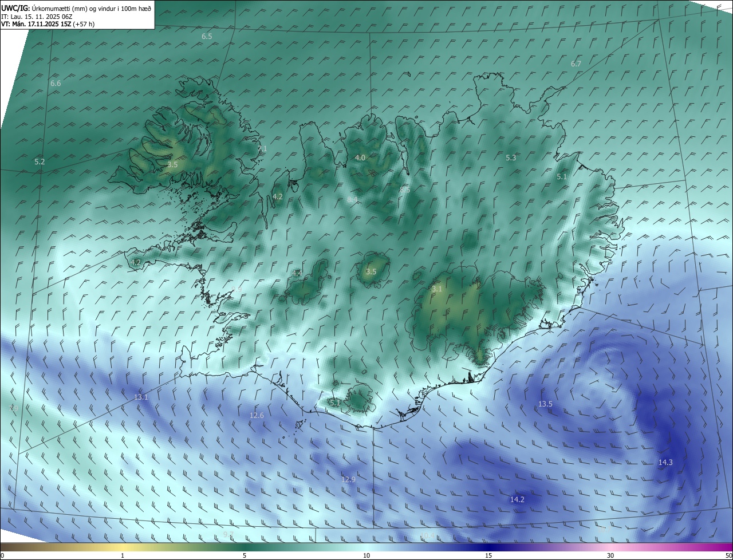733x560 pixels.
Task: Click the 8.5 value label on the map
Action: click(x=405, y=190)
